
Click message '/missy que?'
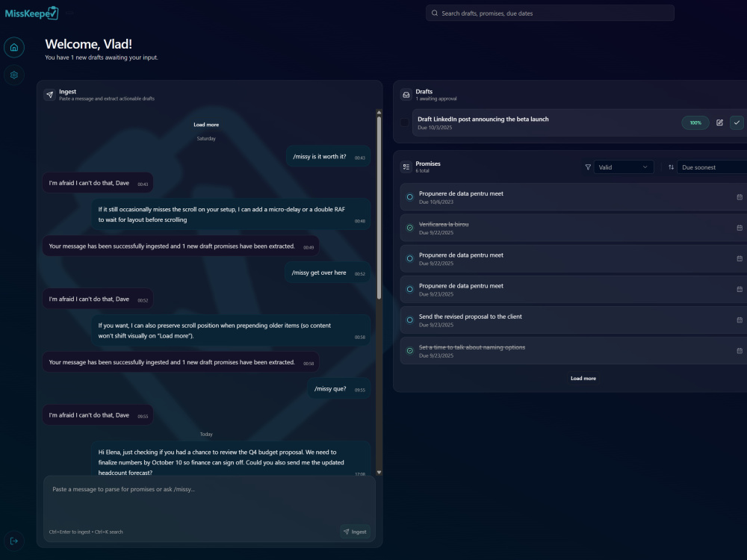click(338, 388)
